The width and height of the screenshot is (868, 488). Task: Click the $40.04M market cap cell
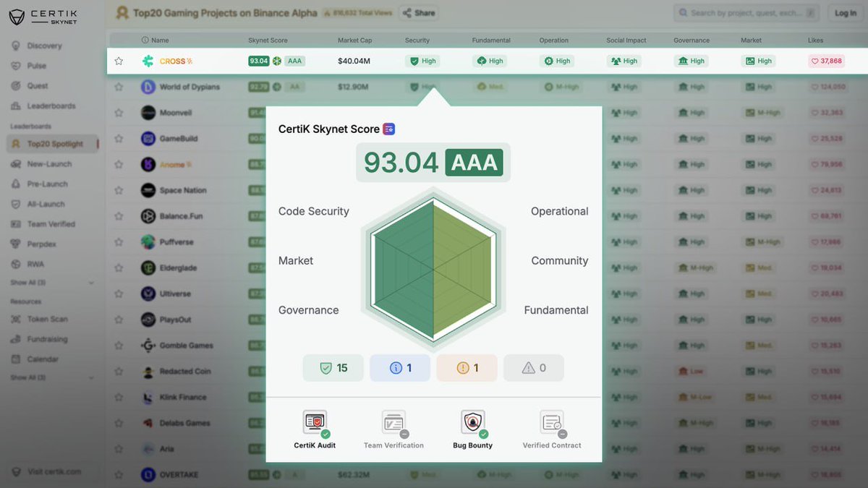[354, 61]
